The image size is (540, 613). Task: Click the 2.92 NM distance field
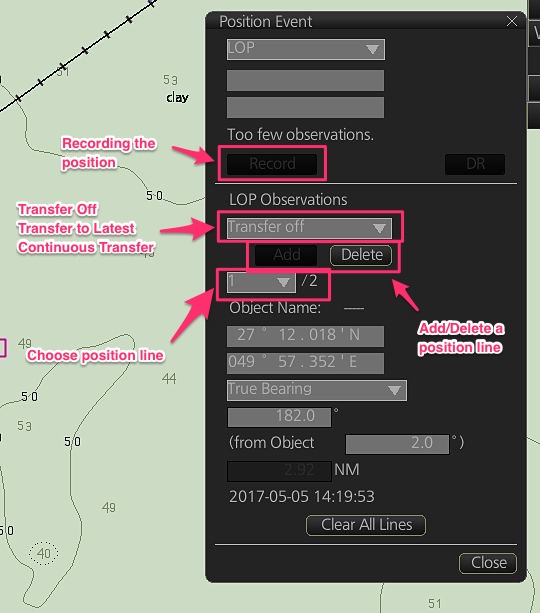(x=279, y=471)
